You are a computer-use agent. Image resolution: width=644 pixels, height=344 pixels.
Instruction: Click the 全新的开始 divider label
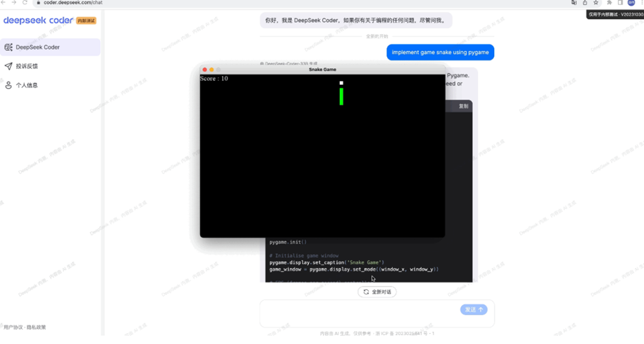[x=377, y=36]
